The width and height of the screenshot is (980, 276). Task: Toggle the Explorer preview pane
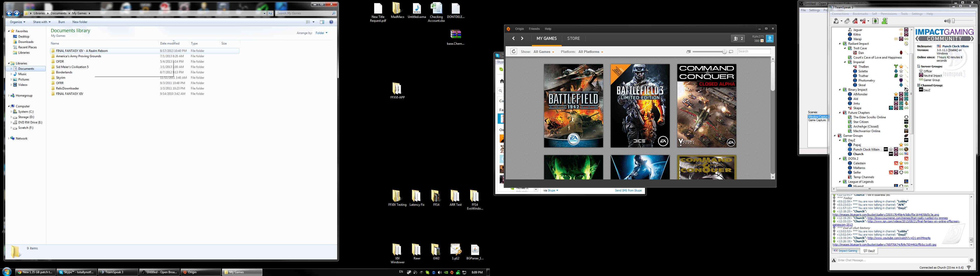322,22
